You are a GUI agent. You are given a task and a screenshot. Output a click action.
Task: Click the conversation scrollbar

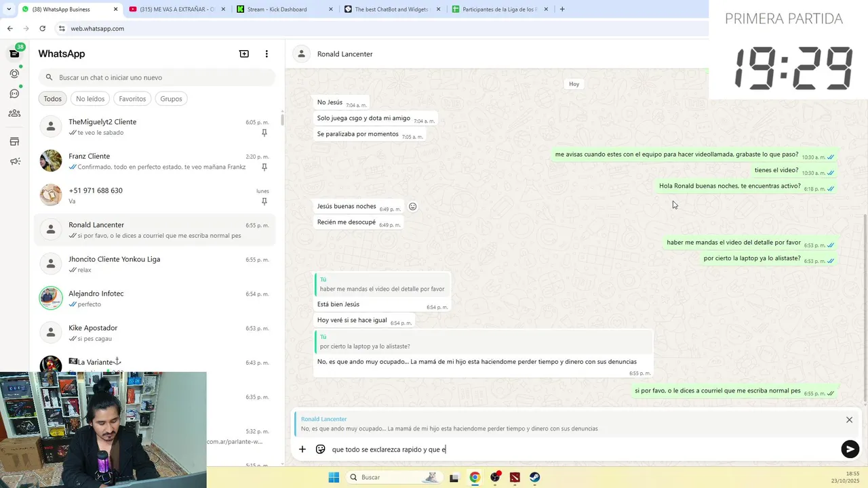pyautogui.click(x=865, y=308)
